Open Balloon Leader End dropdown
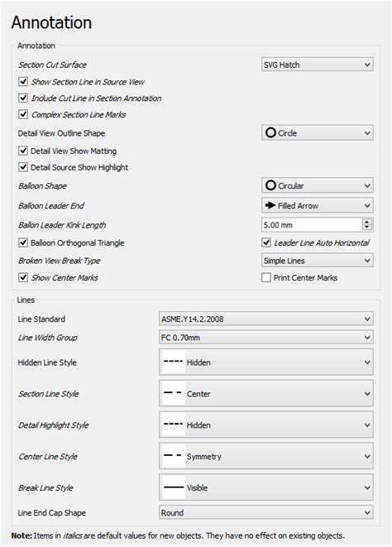The width and height of the screenshot is (392, 547). (317, 205)
